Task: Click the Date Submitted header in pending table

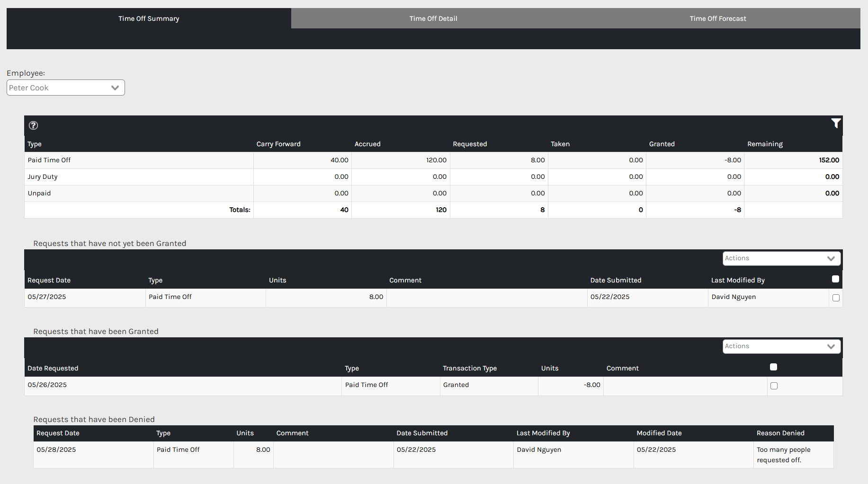Action: 616,280
